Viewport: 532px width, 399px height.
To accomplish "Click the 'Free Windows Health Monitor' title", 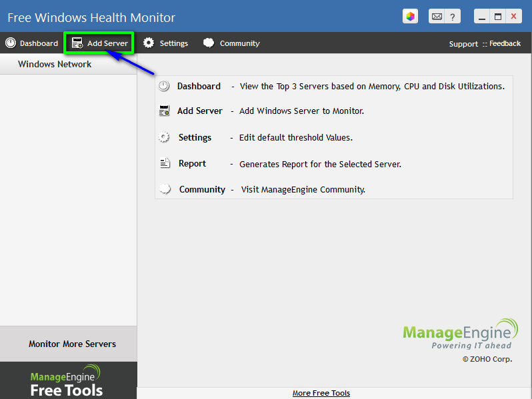I will tap(91, 17).
